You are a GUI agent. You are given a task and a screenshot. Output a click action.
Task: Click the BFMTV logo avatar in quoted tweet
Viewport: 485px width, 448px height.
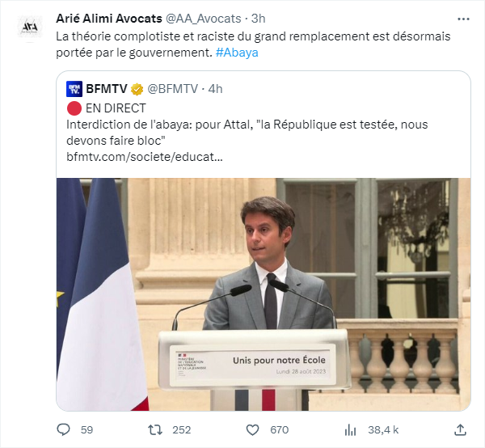(x=74, y=89)
